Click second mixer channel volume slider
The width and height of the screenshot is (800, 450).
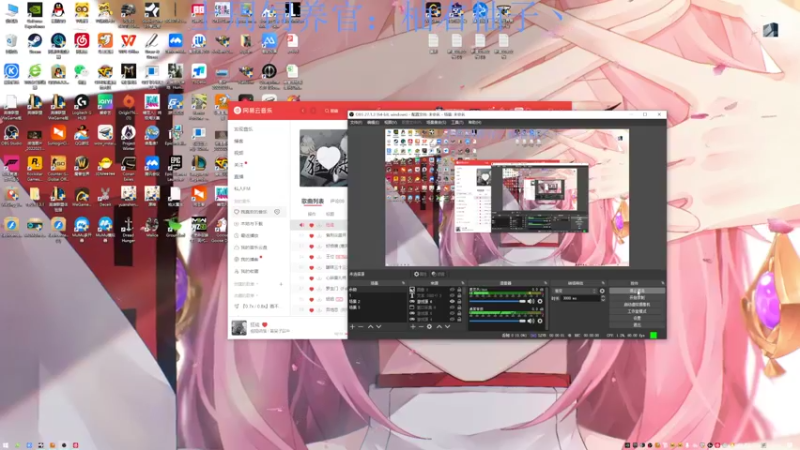[x=497, y=320]
